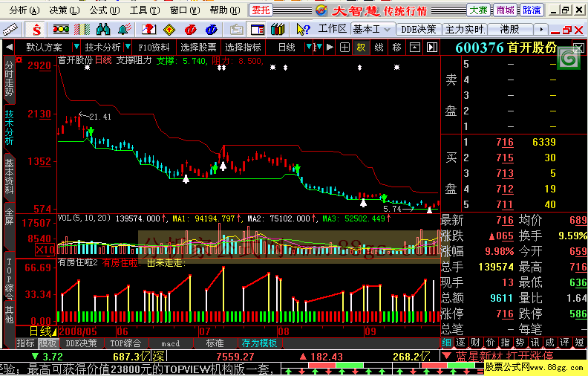
Task: Click the 路演 roadshow button
Action: click(532, 10)
